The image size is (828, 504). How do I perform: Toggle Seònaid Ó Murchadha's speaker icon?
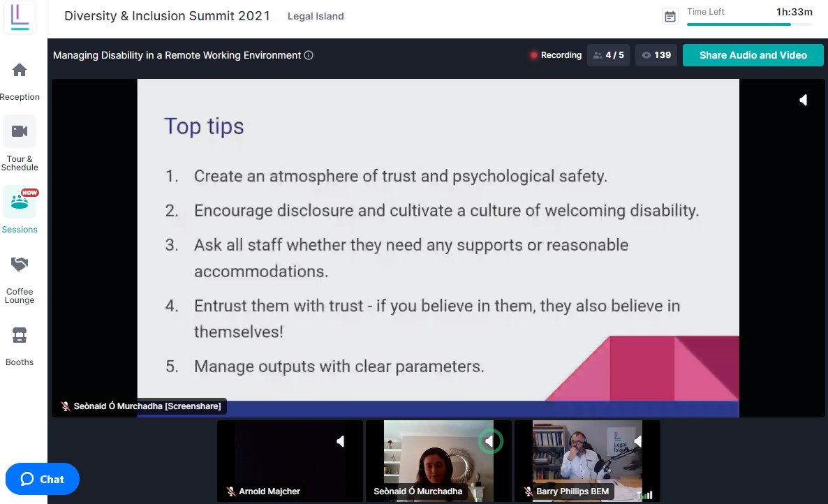point(490,441)
